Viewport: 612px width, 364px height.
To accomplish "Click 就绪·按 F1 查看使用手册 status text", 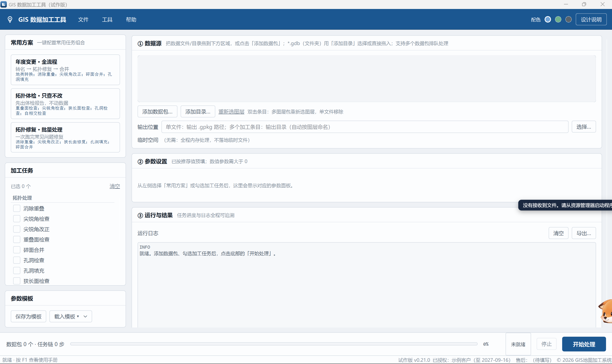I will 30,360.
